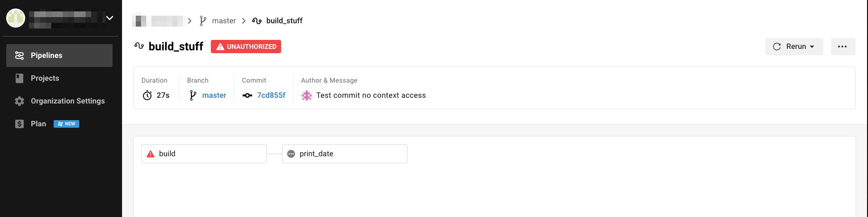Go to Projects in sidebar
The image size is (868, 217).
[45, 78]
